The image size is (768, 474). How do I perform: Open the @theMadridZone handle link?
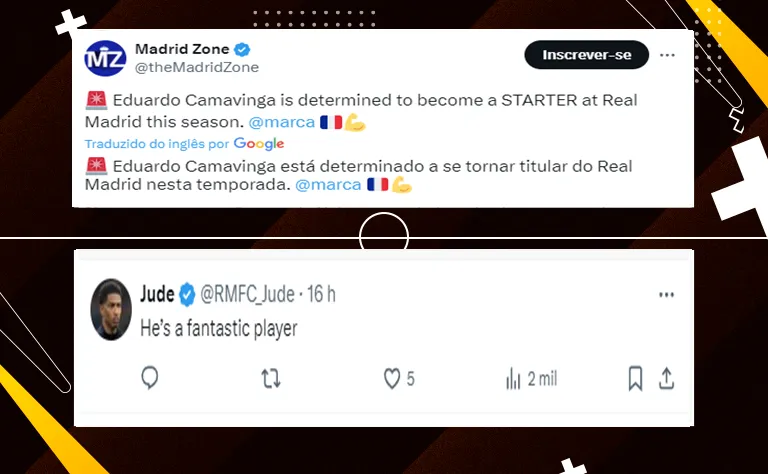pos(197,67)
